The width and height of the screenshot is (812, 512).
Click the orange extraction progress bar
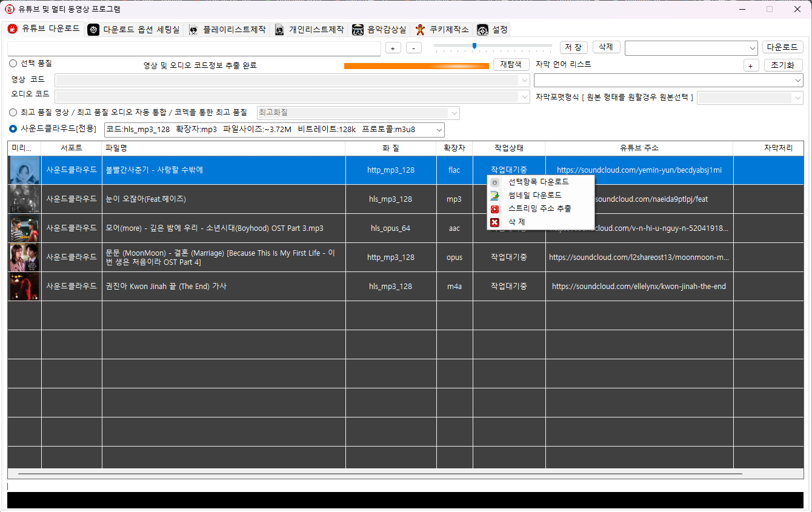pyautogui.click(x=416, y=65)
